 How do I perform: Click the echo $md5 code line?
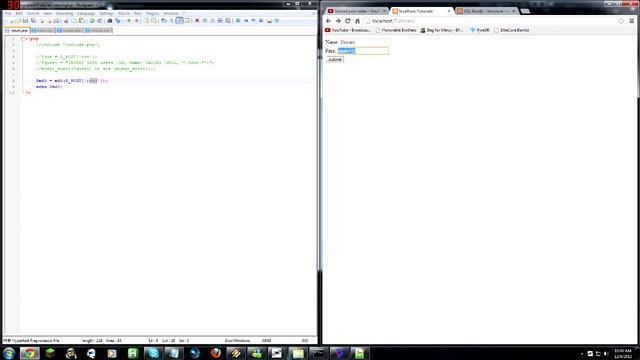(49, 87)
